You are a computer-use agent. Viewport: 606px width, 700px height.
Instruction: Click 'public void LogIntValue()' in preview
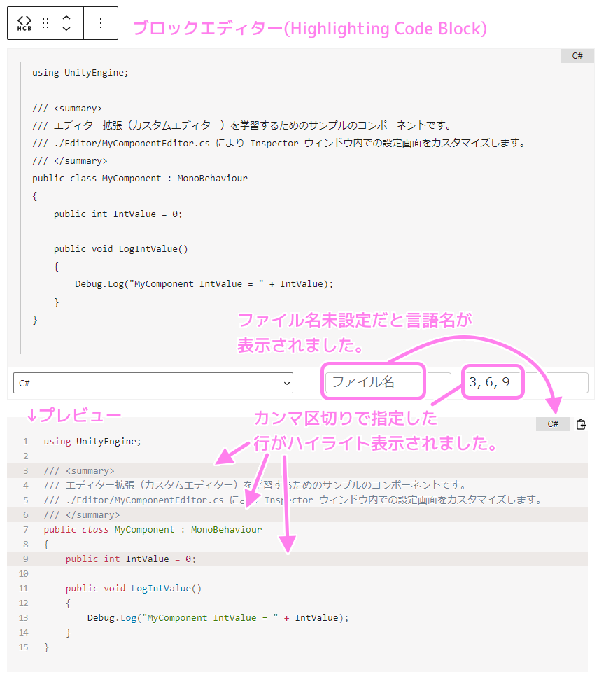(134, 589)
